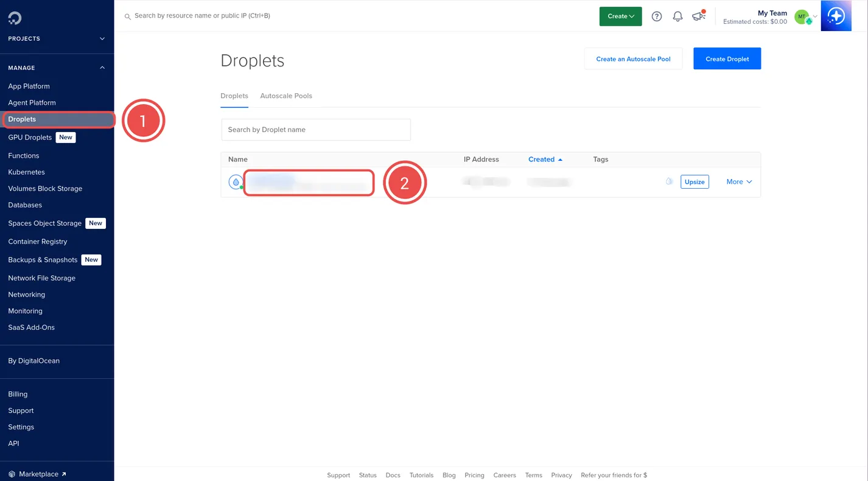
Task: Open the notifications bell icon
Action: pos(677,16)
